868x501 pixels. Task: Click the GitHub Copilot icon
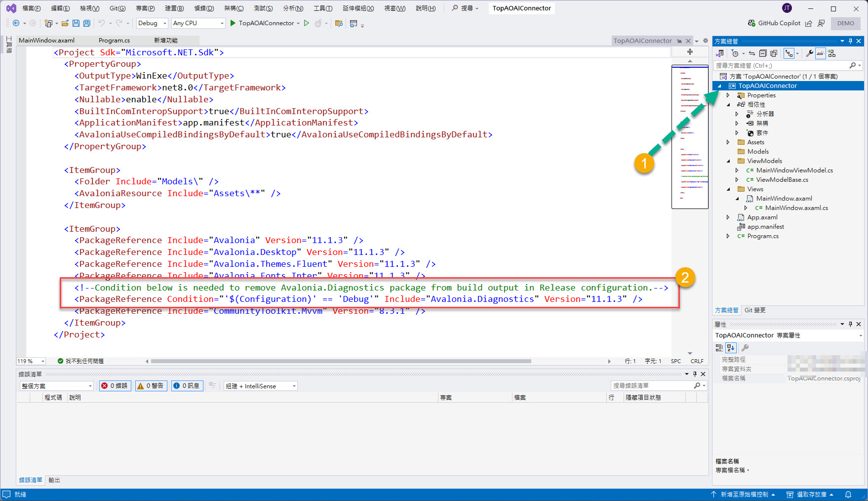[x=751, y=23]
